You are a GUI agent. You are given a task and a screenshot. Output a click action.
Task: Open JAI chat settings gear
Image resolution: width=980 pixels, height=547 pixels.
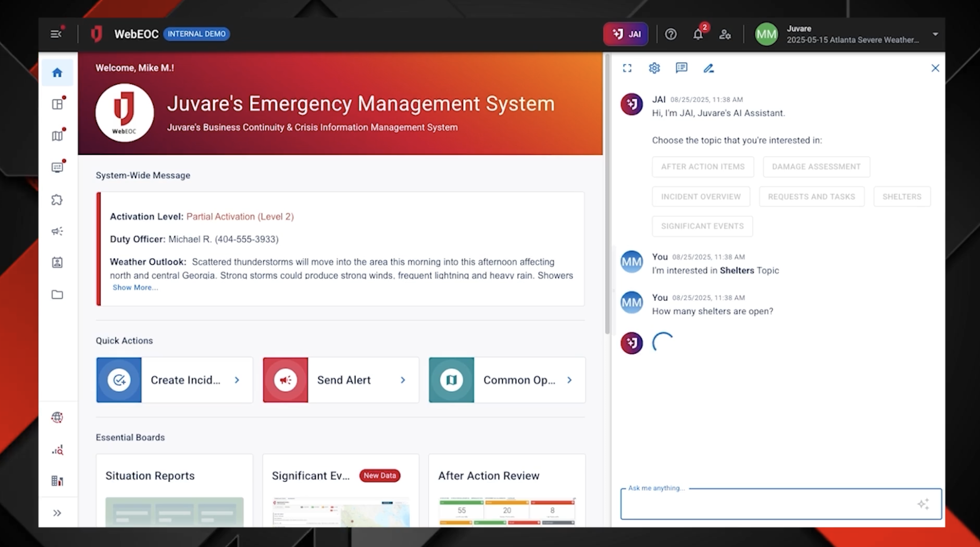tap(654, 68)
